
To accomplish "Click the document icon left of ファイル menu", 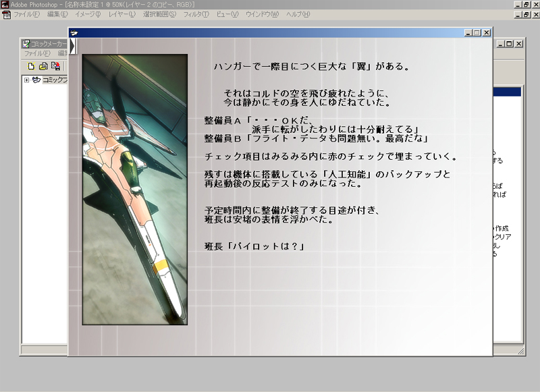I will pyautogui.click(x=6, y=14).
